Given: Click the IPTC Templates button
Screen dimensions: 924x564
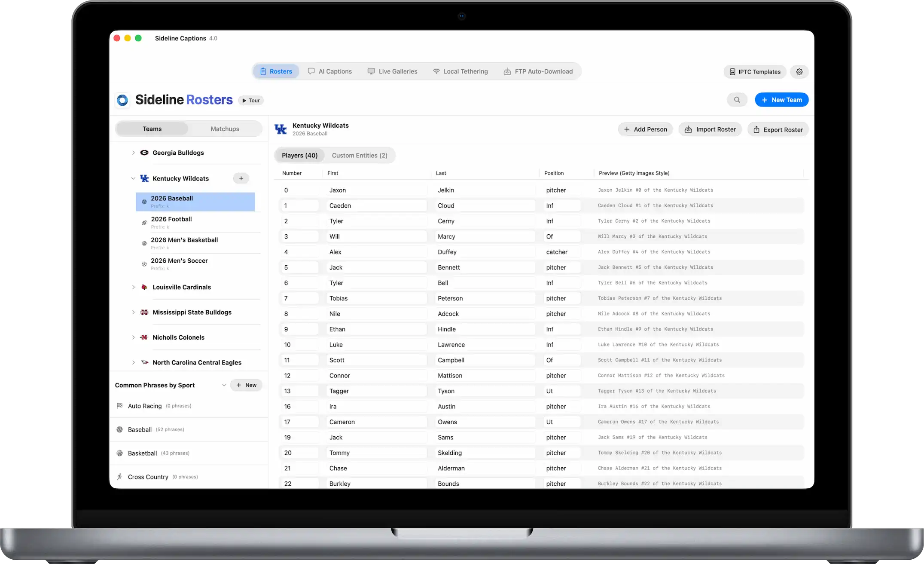Looking at the screenshot, I should tap(755, 72).
